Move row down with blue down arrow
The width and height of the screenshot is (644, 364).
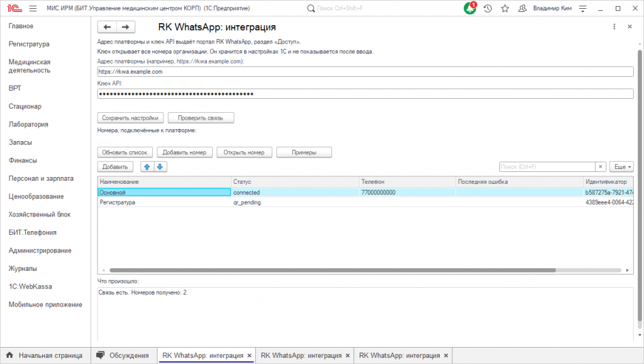click(160, 167)
